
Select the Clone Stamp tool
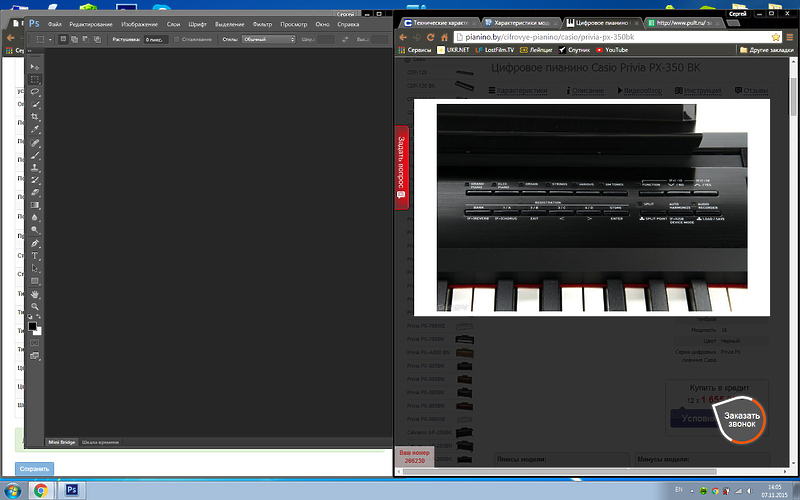click(x=35, y=167)
